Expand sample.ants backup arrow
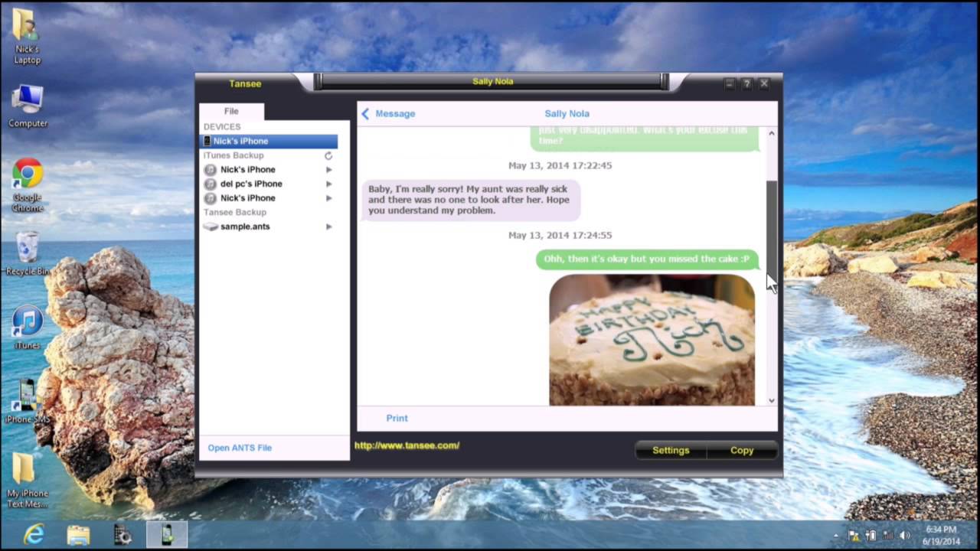Viewport: 980px width, 551px height. pyautogui.click(x=329, y=227)
